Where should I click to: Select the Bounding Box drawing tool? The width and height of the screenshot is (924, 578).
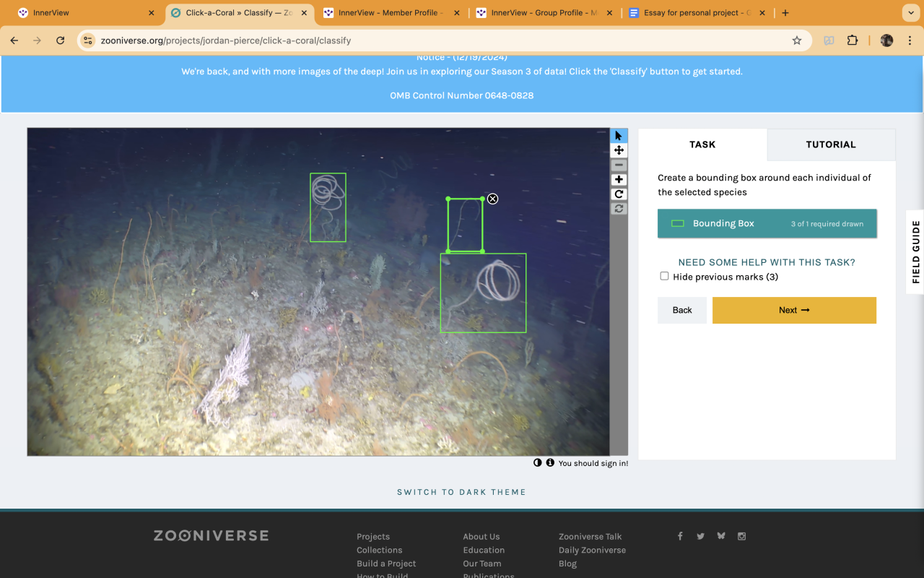767,223
